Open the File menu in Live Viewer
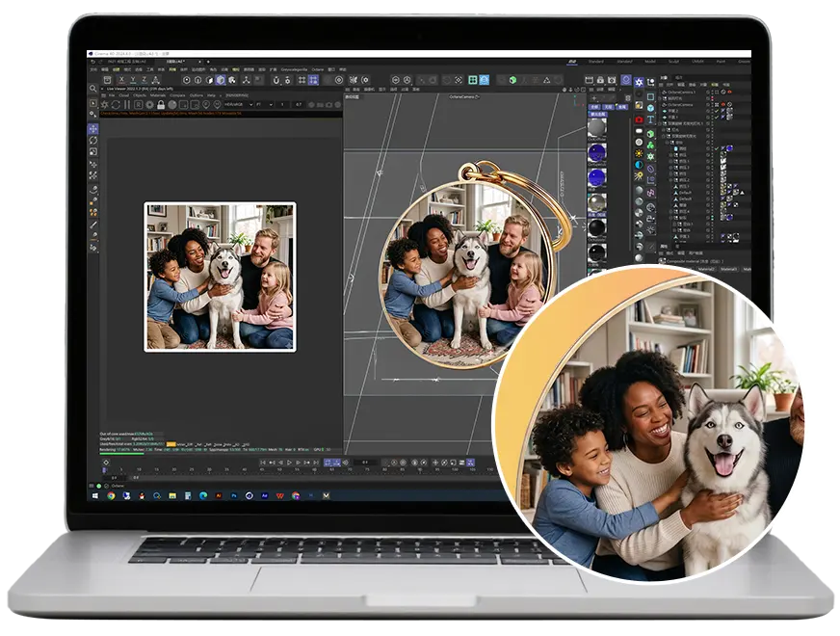This screenshot has width=840, height=636. click(x=112, y=95)
